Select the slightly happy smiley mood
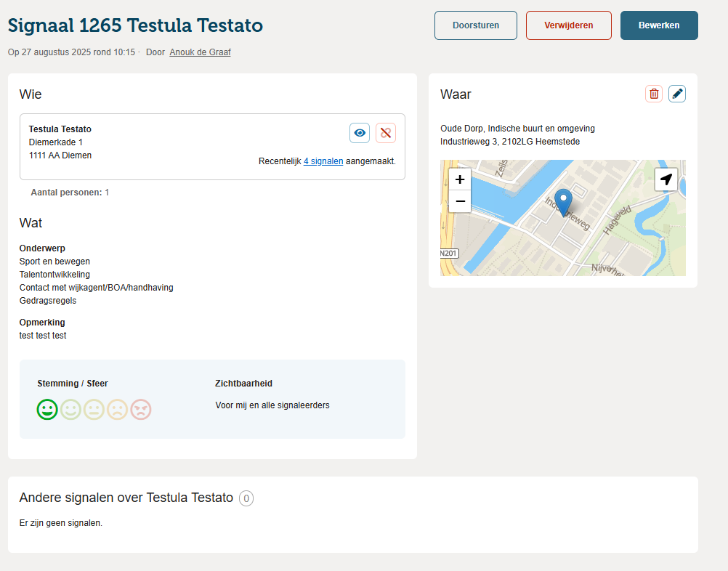This screenshot has height=571, width=728. [70, 410]
